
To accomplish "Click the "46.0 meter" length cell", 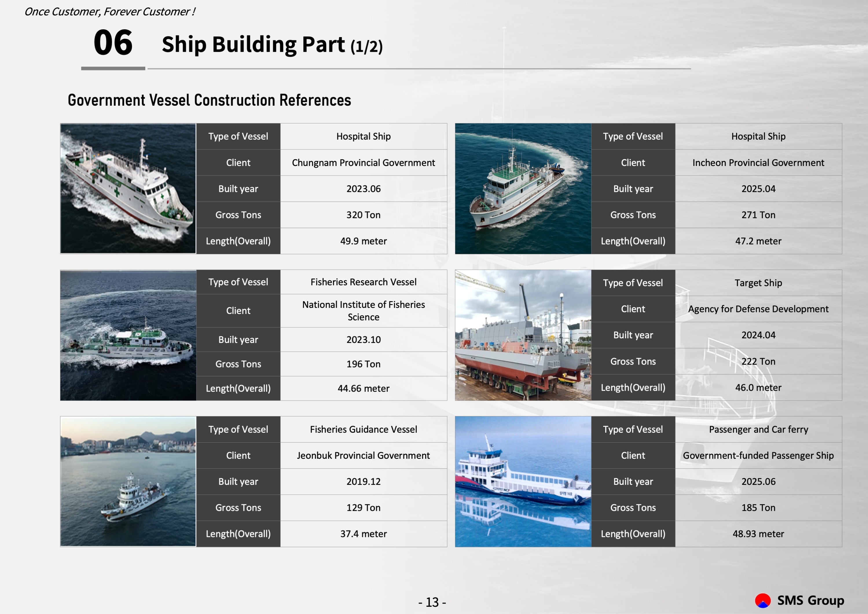I will tap(758, 388).
